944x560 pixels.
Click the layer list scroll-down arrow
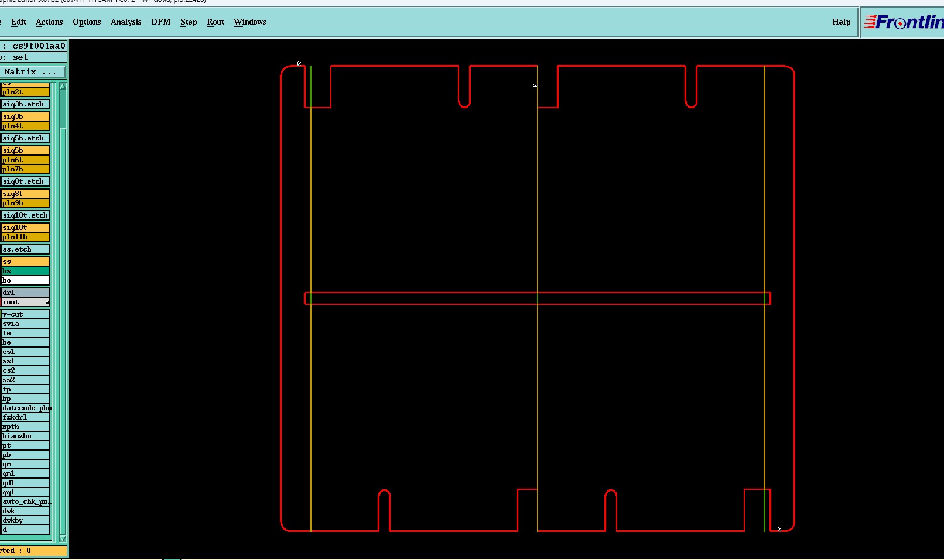pyautogui.click(x=63, y=538)
